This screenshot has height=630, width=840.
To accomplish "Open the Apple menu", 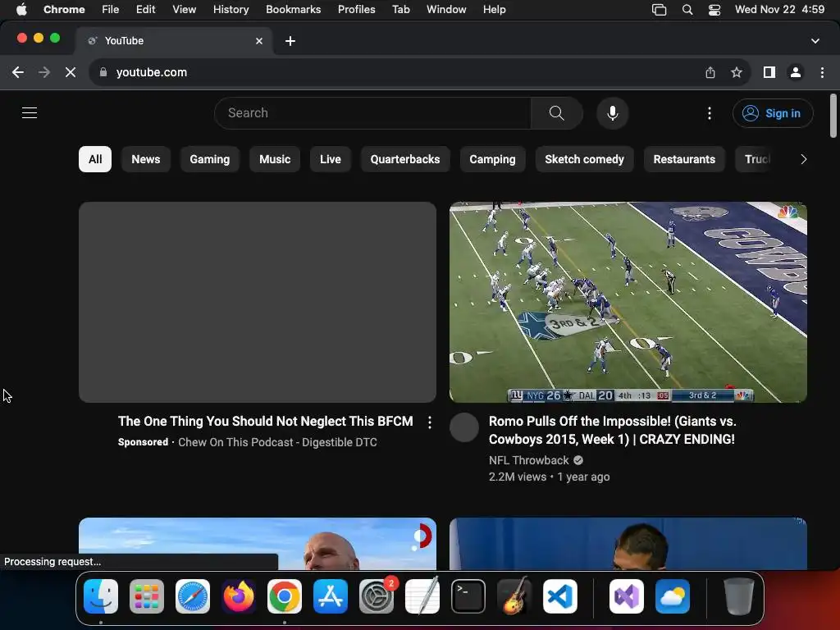I will coord(21,10).
